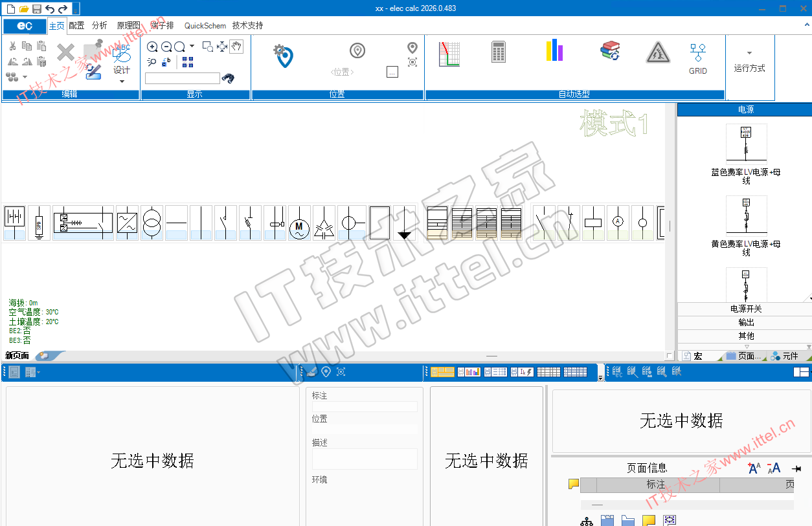Click the network tree icon at bottom
The height and width of the screenshot is (526, 812).
click(587, 521)
